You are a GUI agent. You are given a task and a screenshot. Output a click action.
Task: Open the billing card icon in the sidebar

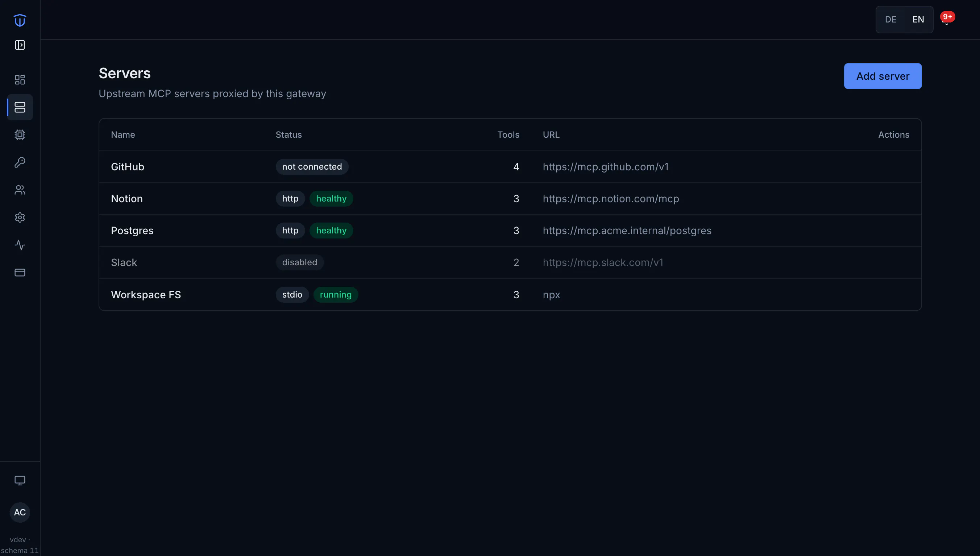click(20, 272)
